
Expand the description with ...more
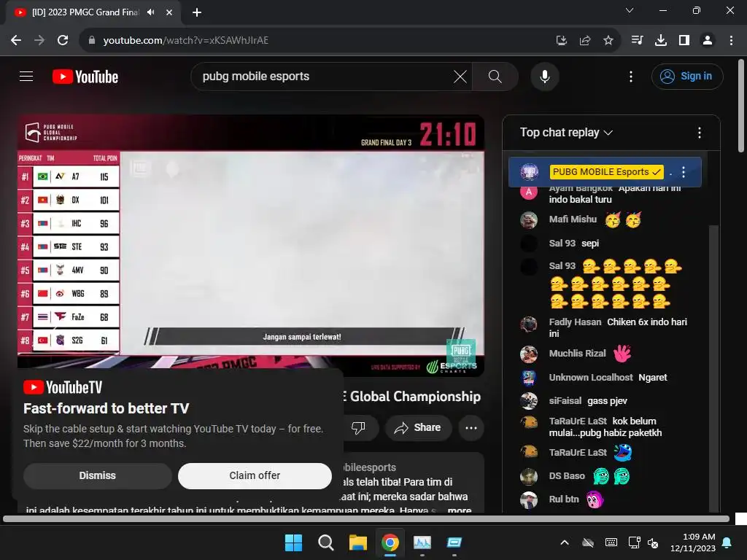460,510
